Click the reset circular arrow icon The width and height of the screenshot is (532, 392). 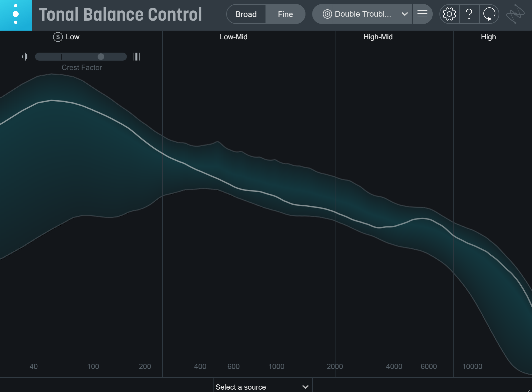(x=489, y=14)
